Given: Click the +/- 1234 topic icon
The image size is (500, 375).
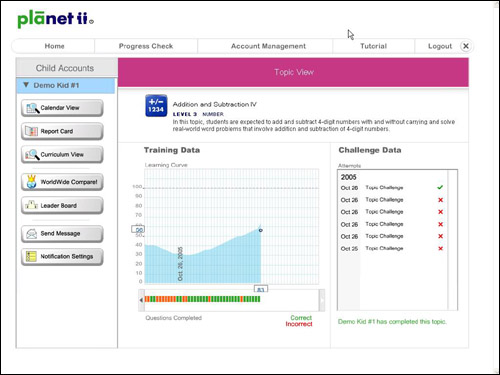Looking at the screenshot, I should tap(156, 106).
